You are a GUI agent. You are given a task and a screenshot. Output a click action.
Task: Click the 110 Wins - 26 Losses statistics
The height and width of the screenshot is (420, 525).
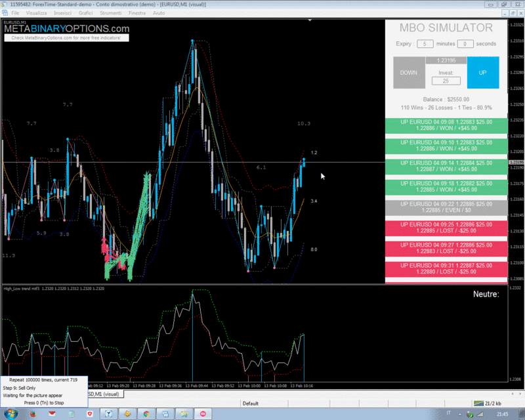(446, 108)
